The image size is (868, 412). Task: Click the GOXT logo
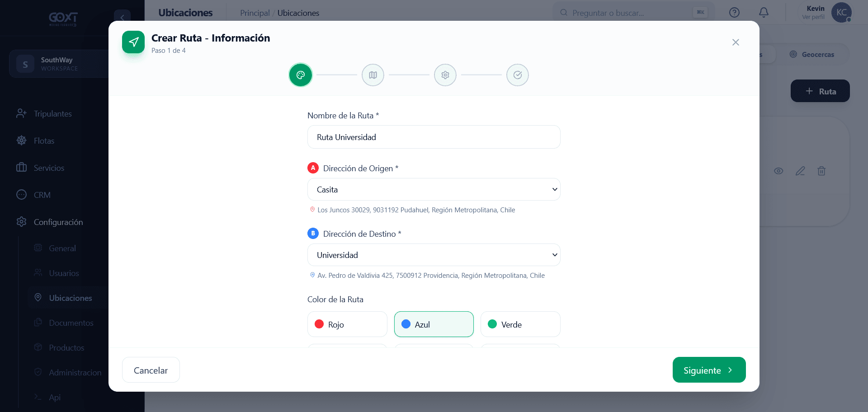(63, 19)
